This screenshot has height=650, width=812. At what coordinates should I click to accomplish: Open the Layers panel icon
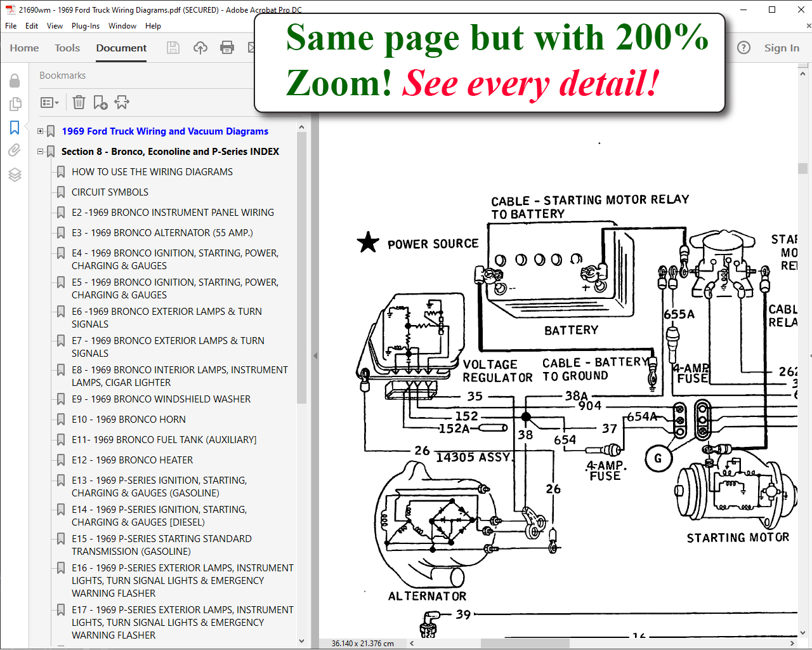[15, 175]
